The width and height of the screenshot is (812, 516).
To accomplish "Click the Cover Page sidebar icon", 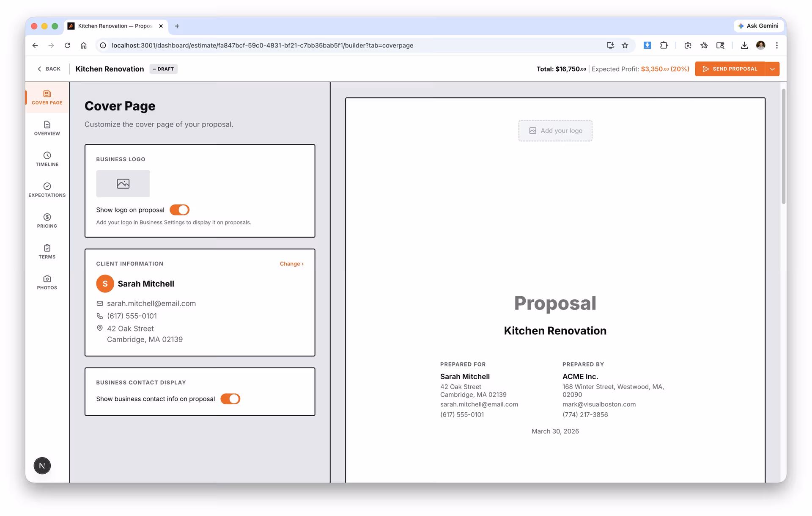I will [x=47, y=98].
